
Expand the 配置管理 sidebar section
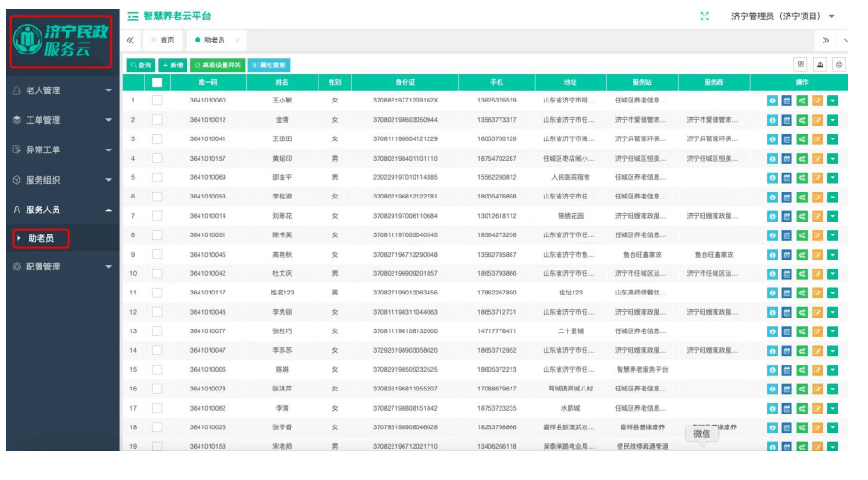[x=61, y=267]
